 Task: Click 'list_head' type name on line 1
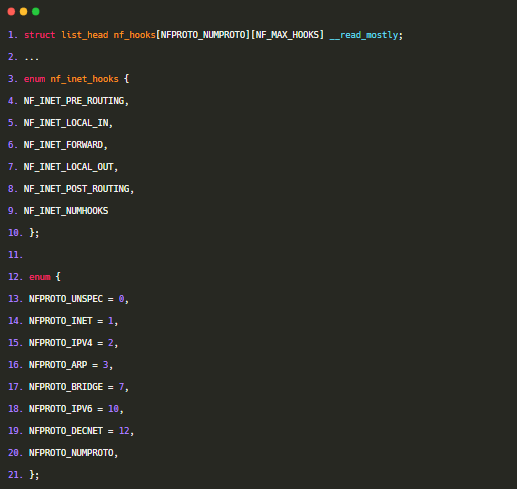coord(85,35)
